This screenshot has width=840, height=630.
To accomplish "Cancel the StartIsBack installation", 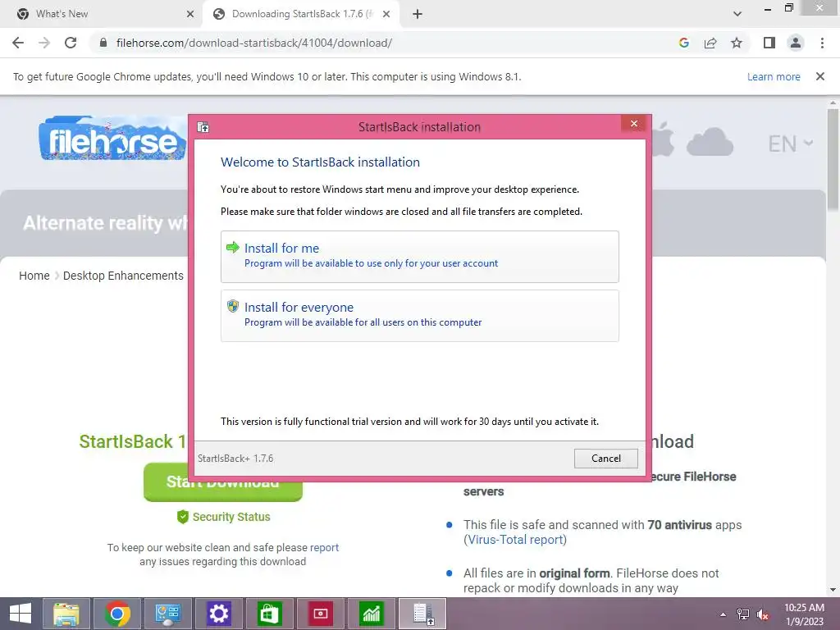I will point(606,458).
